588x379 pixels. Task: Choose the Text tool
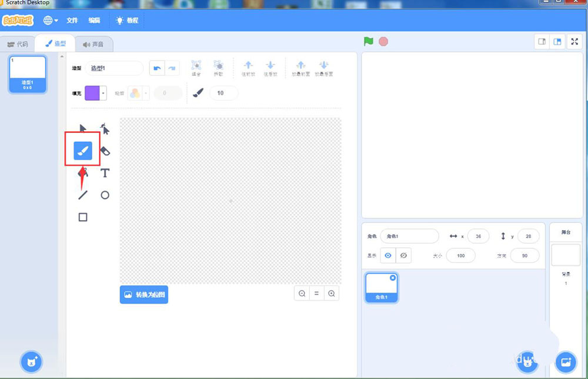point(105,173)
